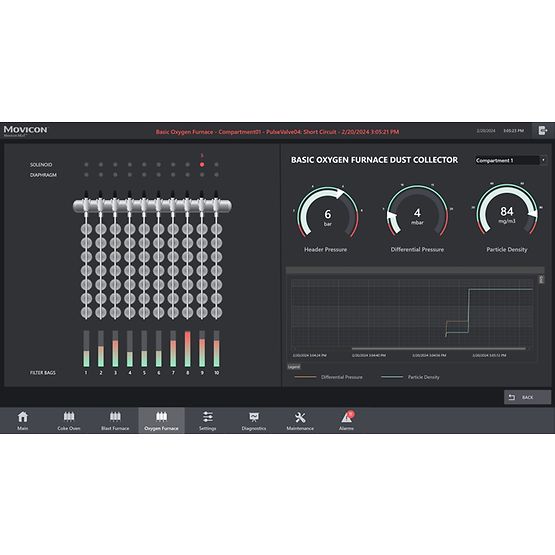Image resolution: width=555 pixels, height=555 pixels.
Task: Click the trend chart side button
Action: (x=541, y=280)
